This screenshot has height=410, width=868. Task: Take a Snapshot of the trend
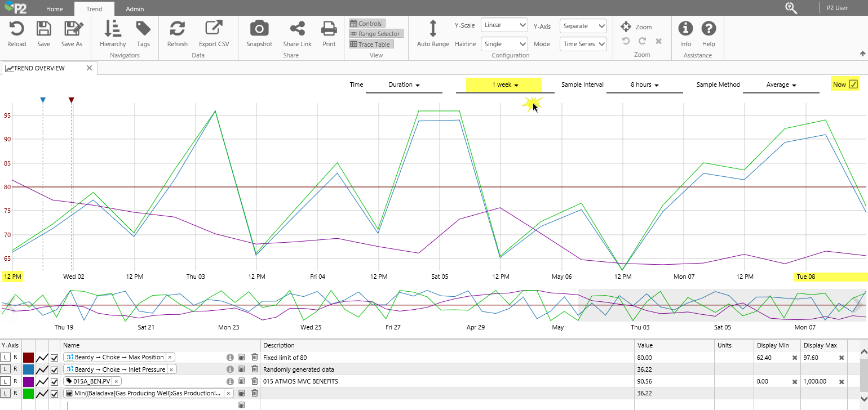coord(259,29)
